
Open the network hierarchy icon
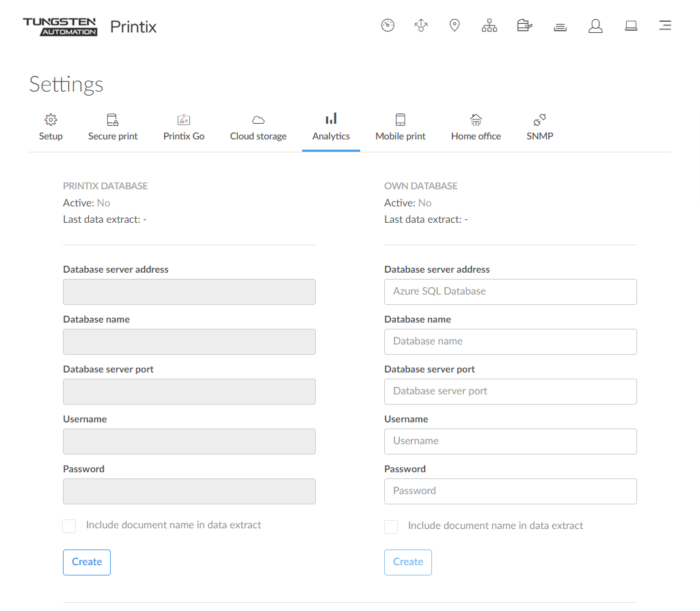pyautogui.click(x=489, y=26)
